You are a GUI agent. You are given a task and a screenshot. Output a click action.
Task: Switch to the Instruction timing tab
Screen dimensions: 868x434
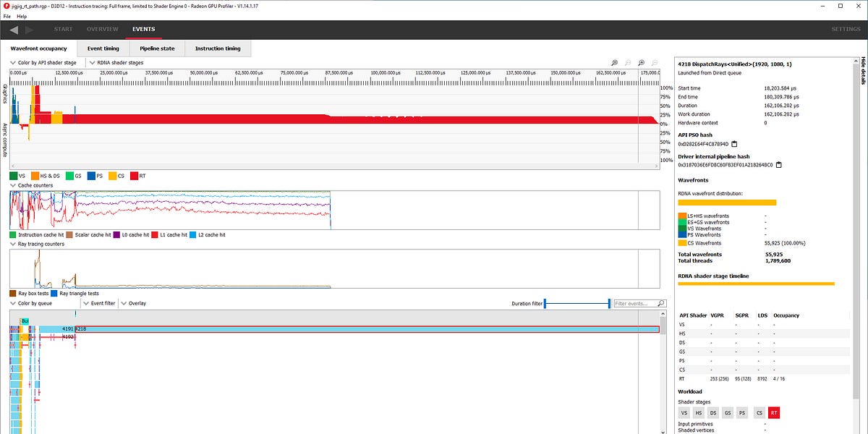pyautogui.click(x=218, y=49)
